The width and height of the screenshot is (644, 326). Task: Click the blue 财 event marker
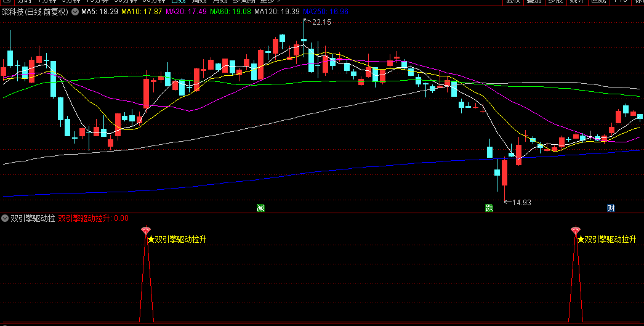point(611,208)
